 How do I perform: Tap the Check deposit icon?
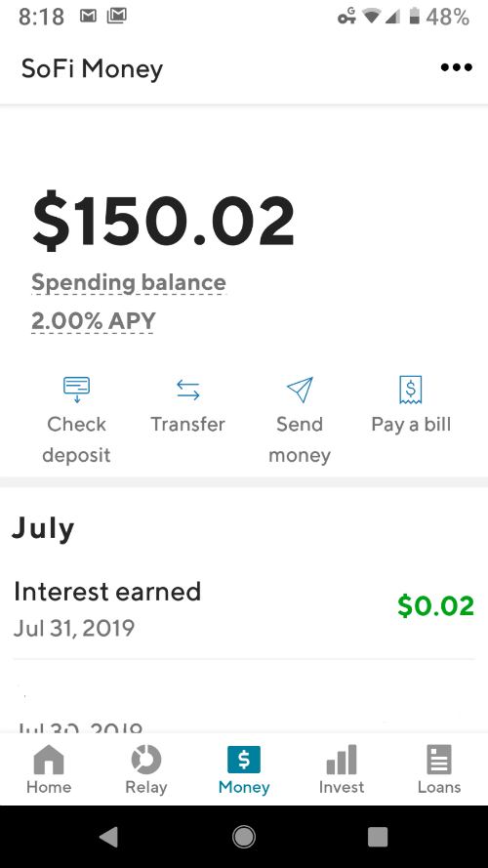click(x=76, y=390)
